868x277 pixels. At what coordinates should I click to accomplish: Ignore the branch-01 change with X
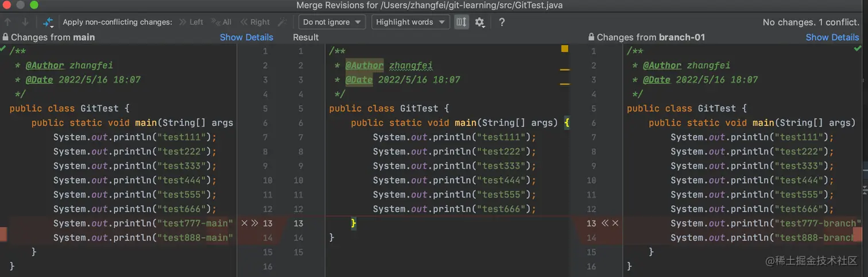(x=615, y=223)
